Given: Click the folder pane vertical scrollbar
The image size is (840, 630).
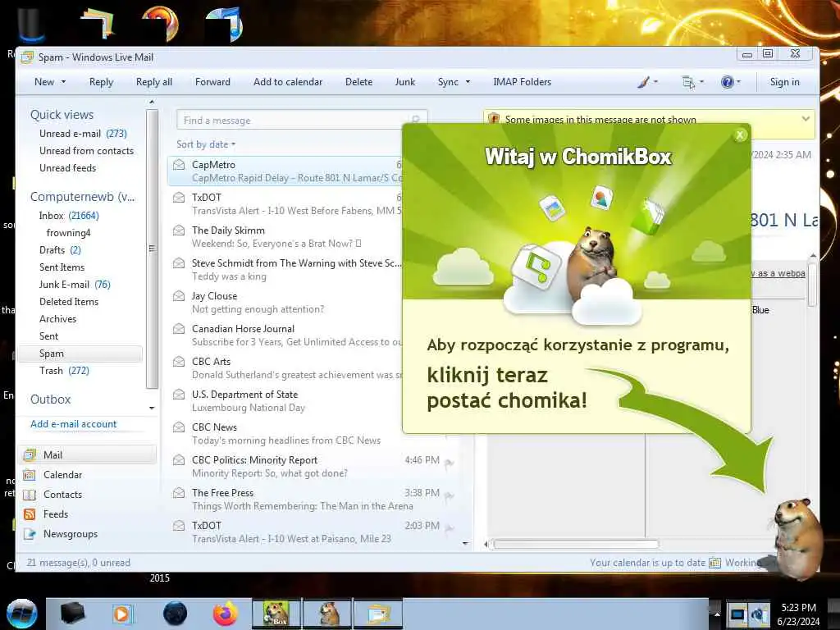Looking at the screenshot, I should click(x=152, y=249).
